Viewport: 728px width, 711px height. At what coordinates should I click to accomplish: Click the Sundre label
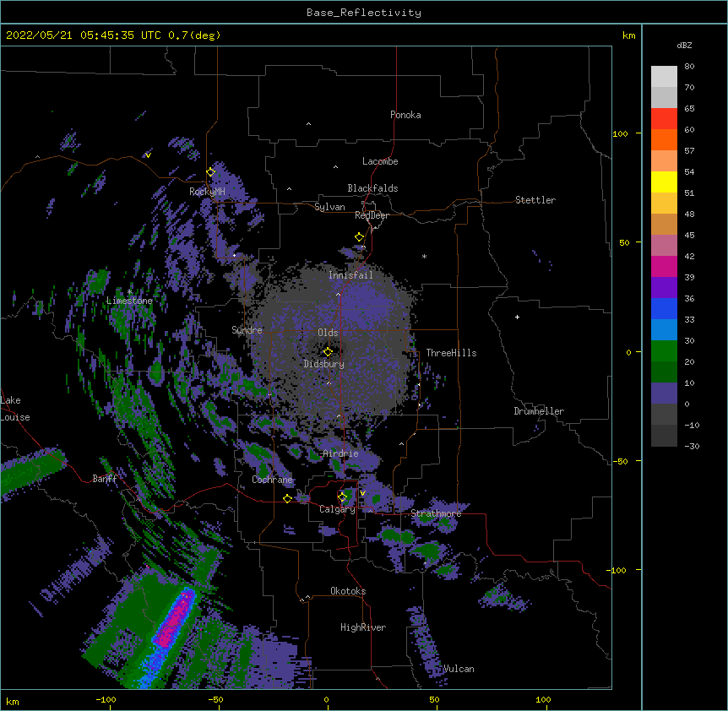[x=247, y=330]
